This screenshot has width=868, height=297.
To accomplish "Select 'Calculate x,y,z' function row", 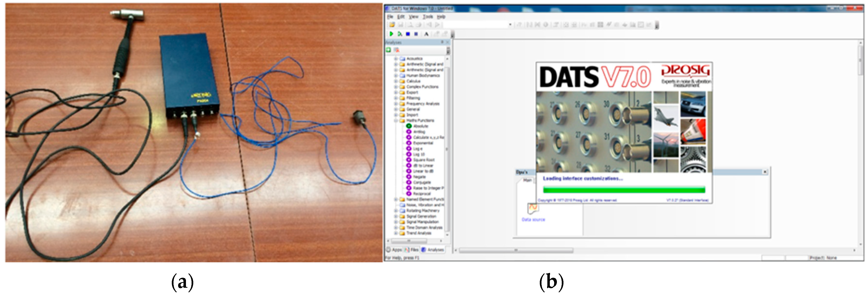I will (425, 137).
